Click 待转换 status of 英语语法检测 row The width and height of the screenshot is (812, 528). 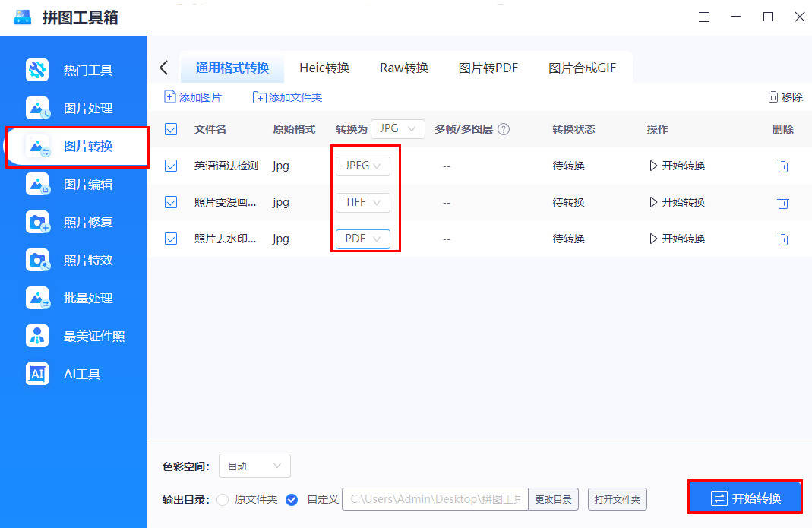pos(569,166)
